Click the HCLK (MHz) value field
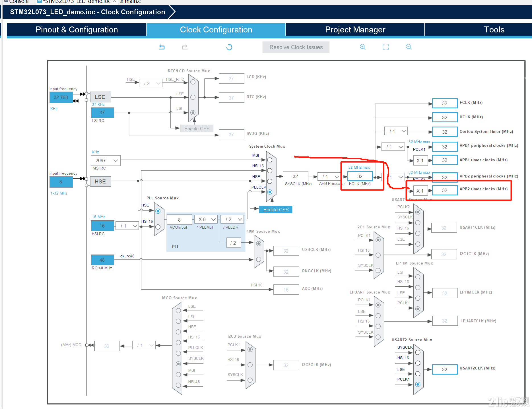Screen dimensions: 532x409 coord(360,176)
